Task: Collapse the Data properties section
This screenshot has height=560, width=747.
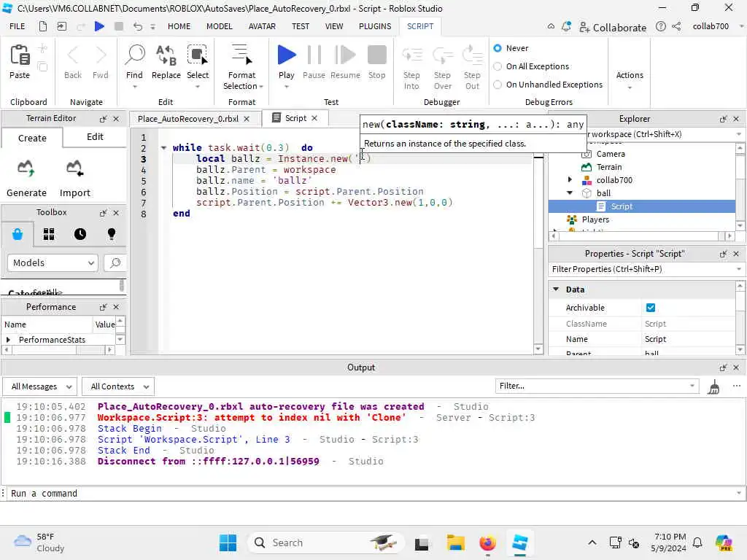Action: [555, 289]
